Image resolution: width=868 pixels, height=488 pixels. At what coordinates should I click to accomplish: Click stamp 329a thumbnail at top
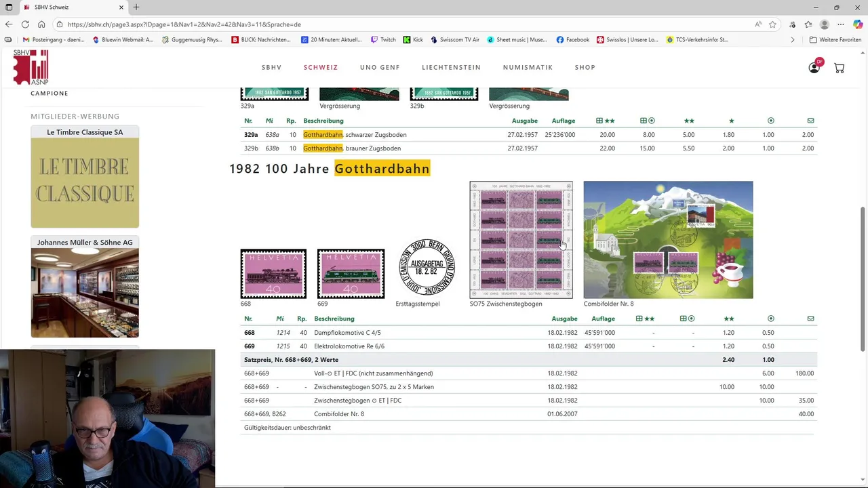274,94
